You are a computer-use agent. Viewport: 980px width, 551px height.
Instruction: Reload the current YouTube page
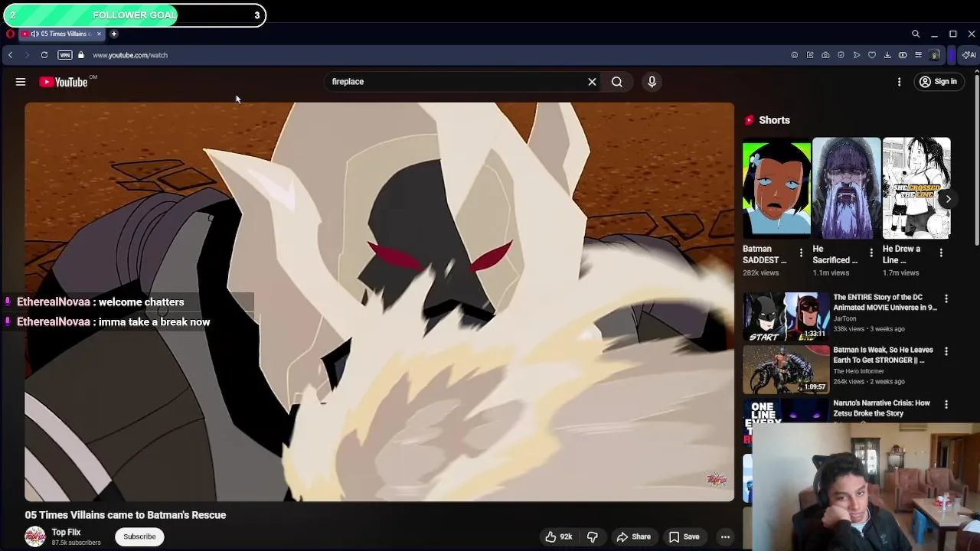click(44, 55)
